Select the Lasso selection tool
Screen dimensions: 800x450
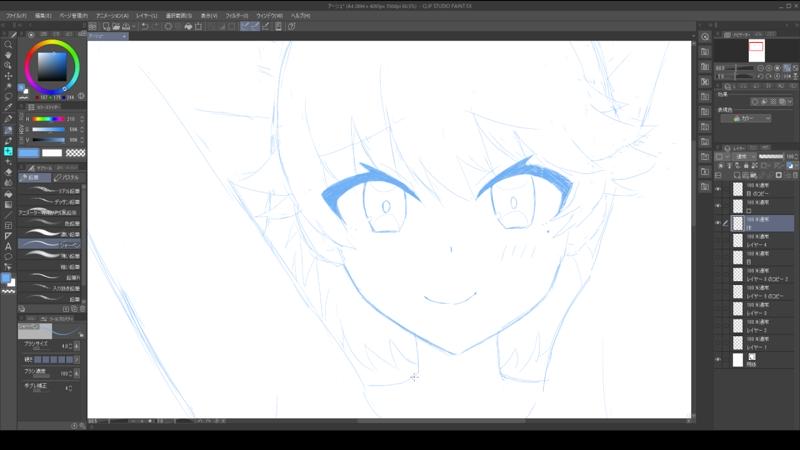pyautogui.click(x=8, y=96)
